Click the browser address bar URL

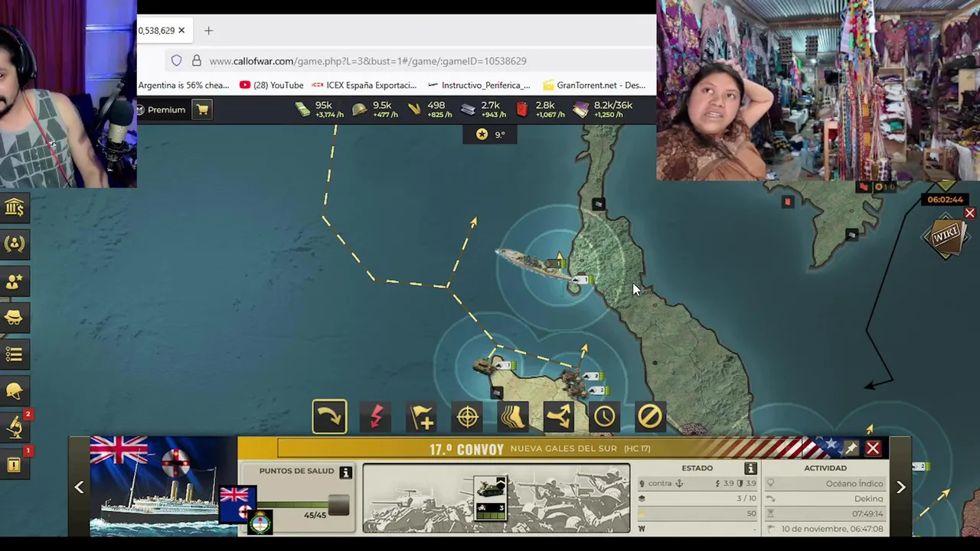pos(367,60)
